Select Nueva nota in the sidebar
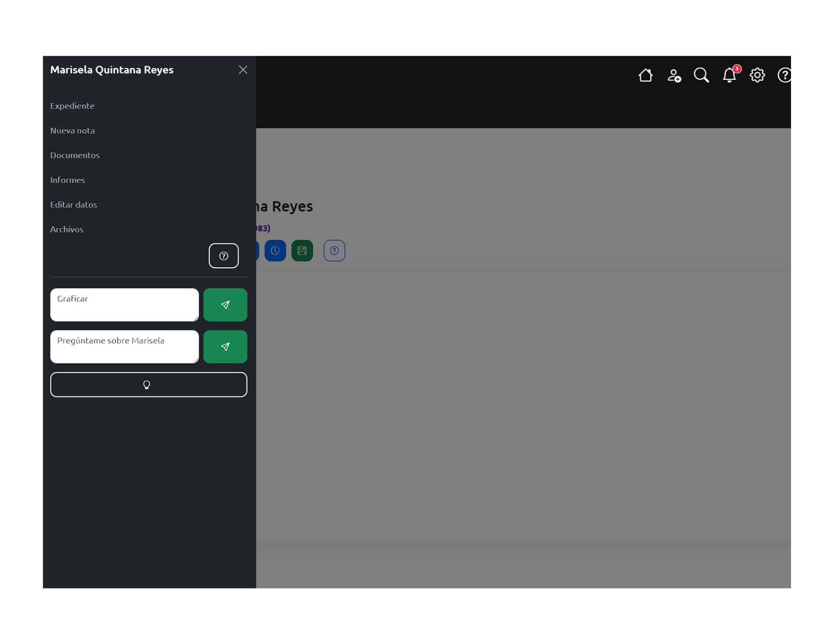This screenshot has height=644, width=834. [x=72, y=130]
